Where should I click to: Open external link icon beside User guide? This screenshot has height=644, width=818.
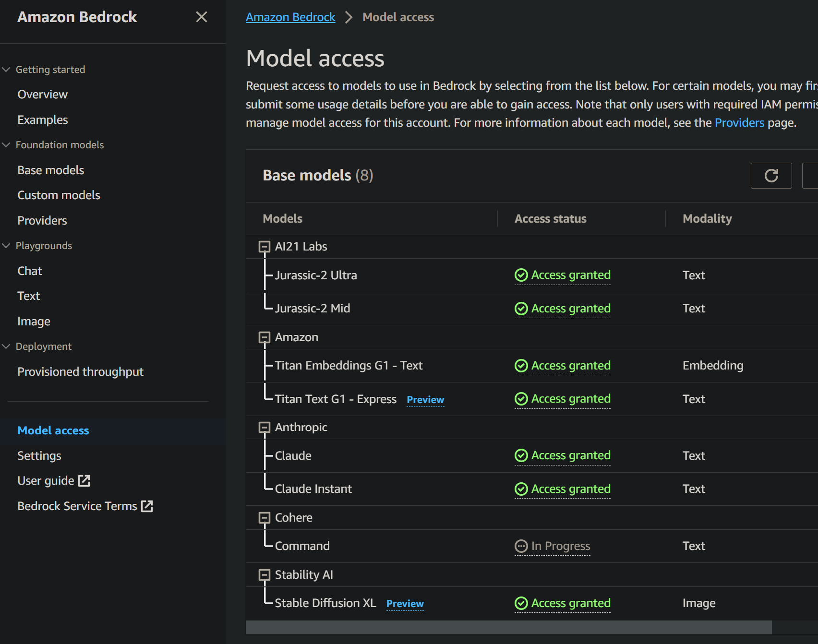click(84, 480)
